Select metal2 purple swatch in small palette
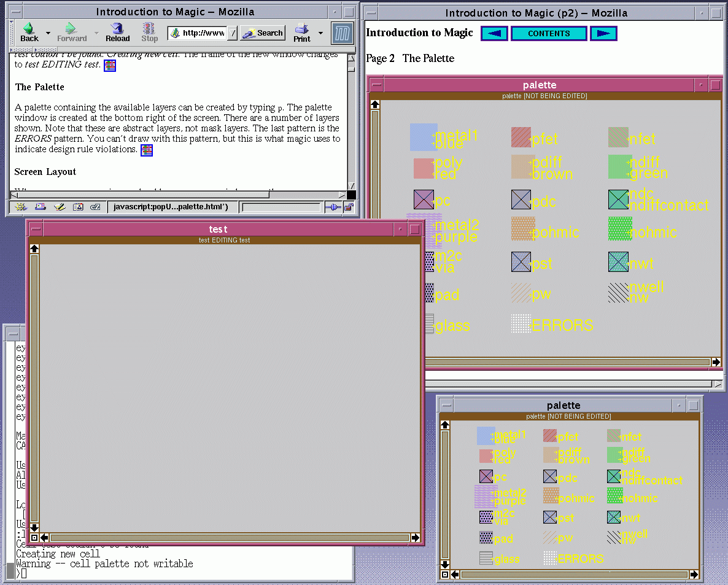 click(x=486, y=497)
